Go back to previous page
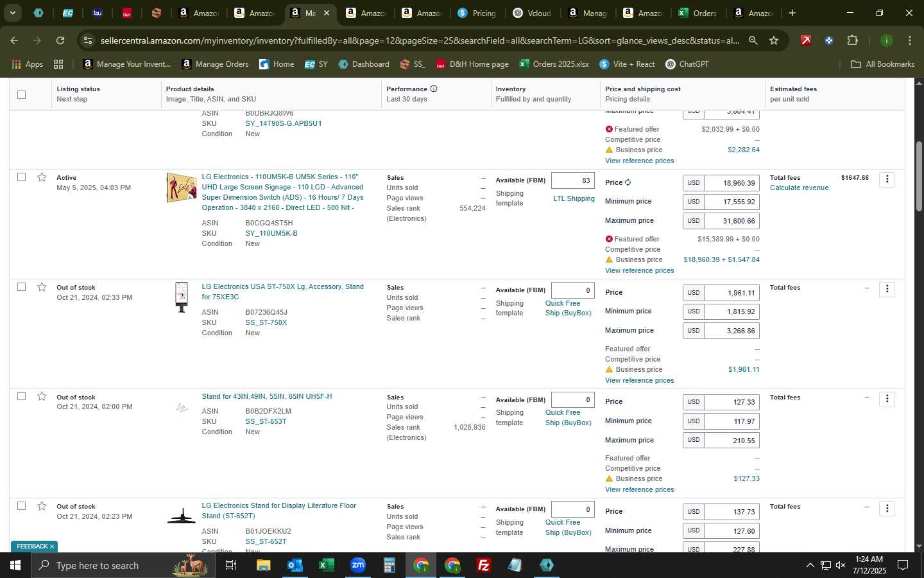The image size is (924, 578). pos(14,40)
